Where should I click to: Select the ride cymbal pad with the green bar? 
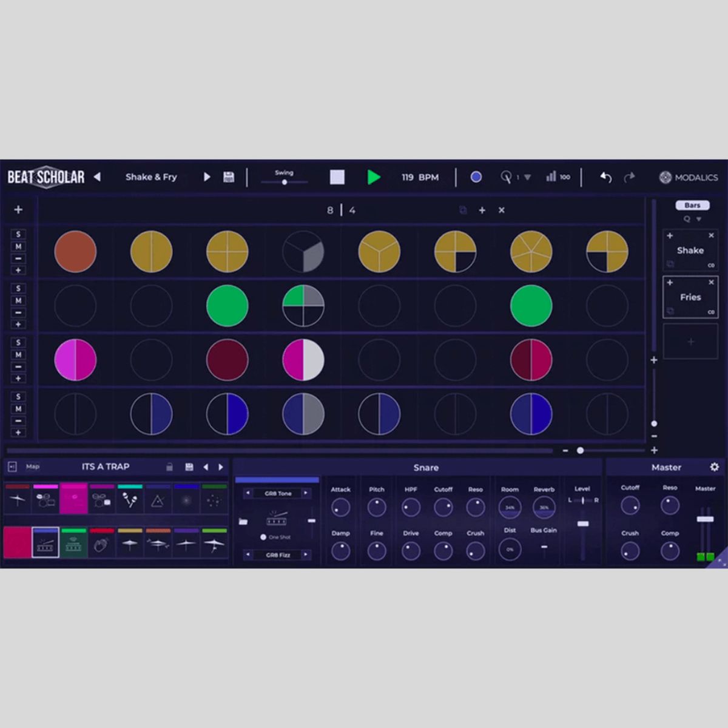[x=214, y=543]
